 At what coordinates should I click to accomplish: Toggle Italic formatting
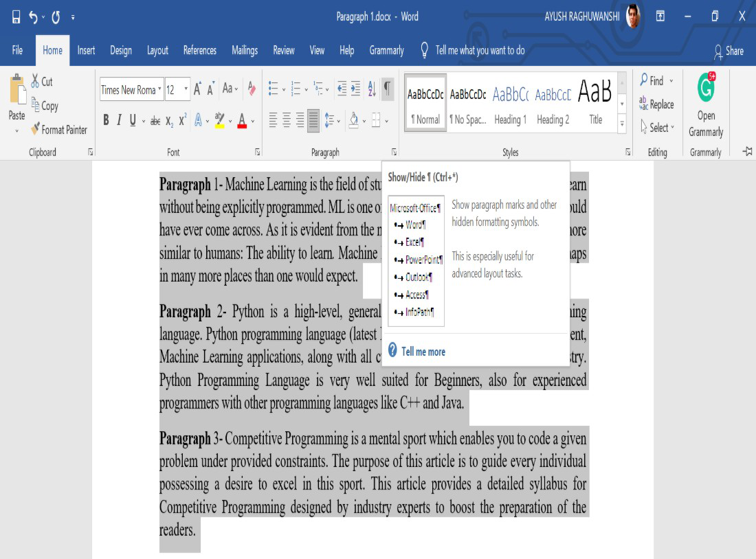coord(119,120)
